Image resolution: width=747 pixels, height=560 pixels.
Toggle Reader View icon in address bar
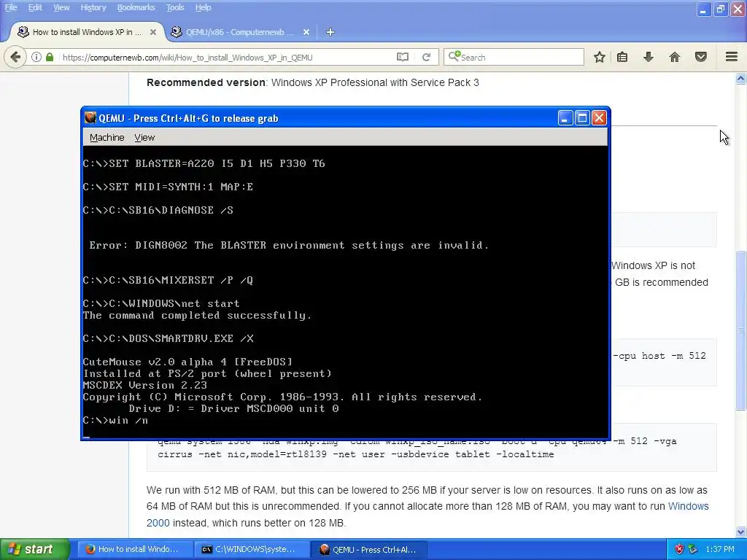coord(403,57)
